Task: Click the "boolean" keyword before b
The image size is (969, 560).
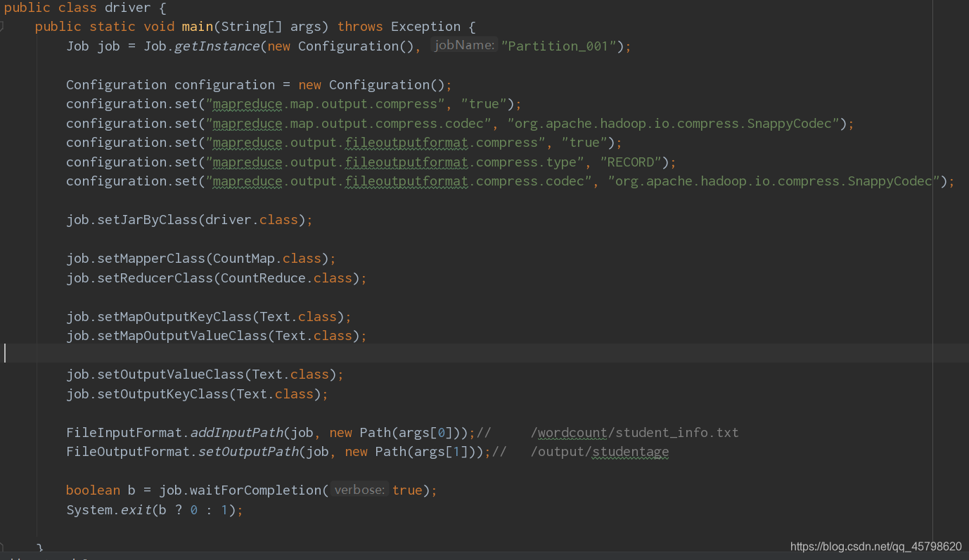Action: [x=94, y=490]
